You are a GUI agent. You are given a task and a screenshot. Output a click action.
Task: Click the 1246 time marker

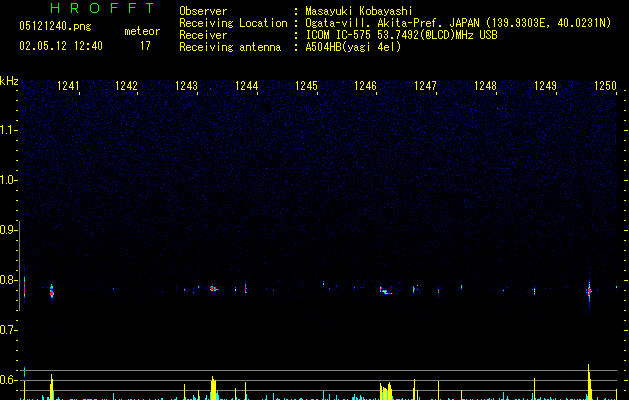point(365,86)
